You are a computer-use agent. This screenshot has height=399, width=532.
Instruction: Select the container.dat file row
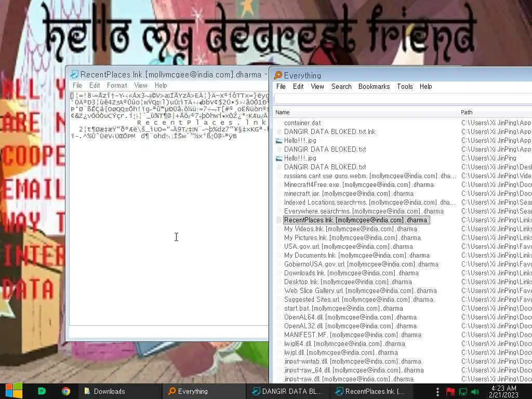[302, 123]
